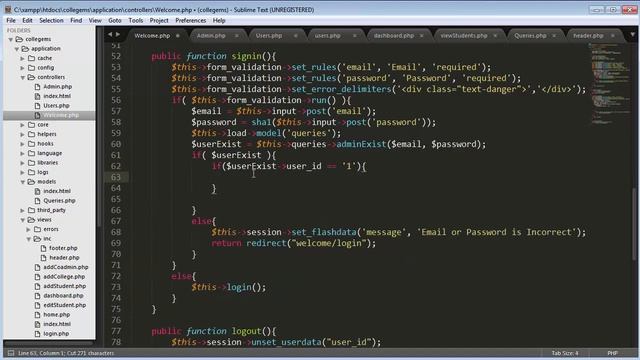
Task: Open the Find menu
Action: 76,20
